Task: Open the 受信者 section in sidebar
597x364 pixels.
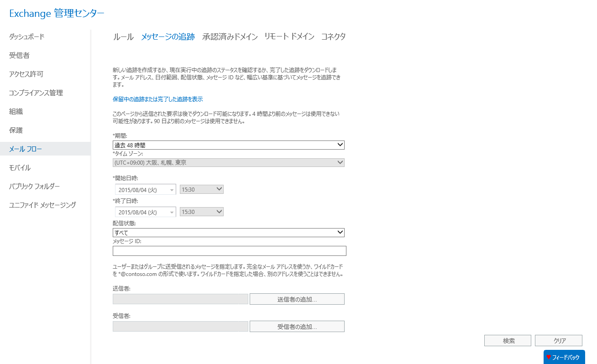Action: tap(21, 55)
